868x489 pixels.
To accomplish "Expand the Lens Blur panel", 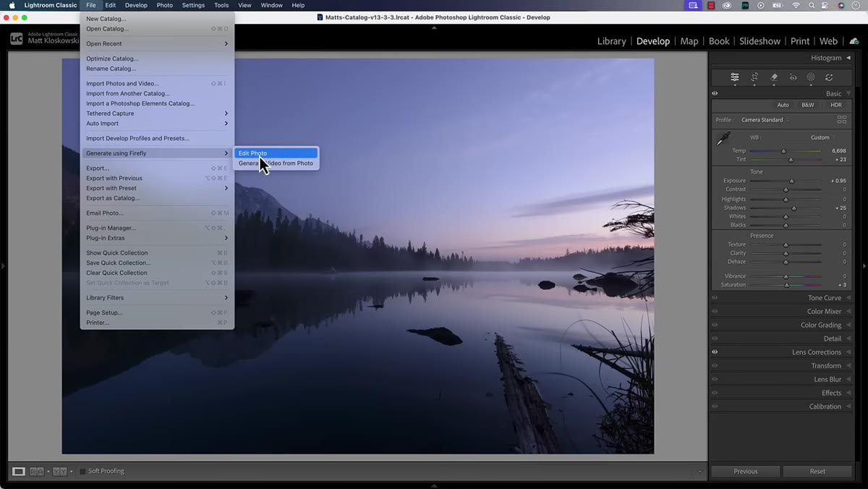I will click(x=848, y=379).
